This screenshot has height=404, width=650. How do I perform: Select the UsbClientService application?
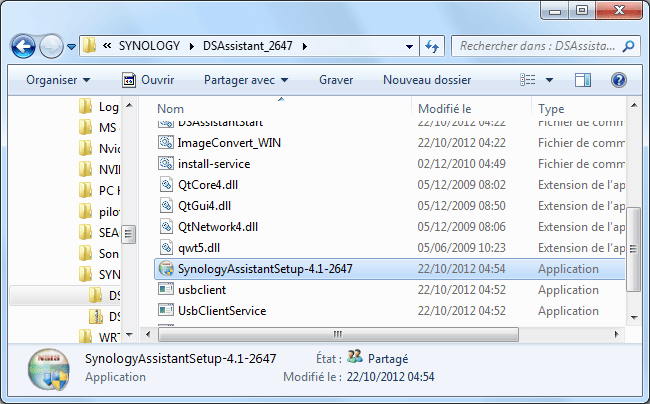[221, 311]
